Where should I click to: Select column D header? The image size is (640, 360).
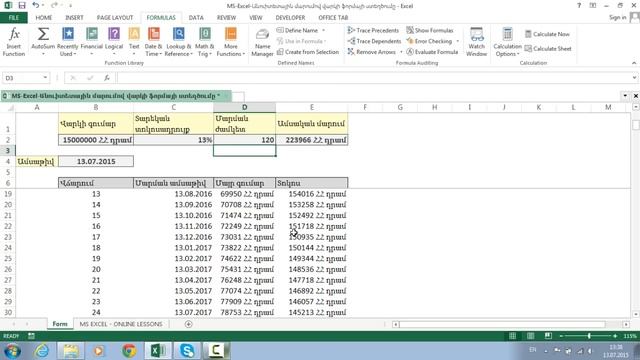point(244,107)
